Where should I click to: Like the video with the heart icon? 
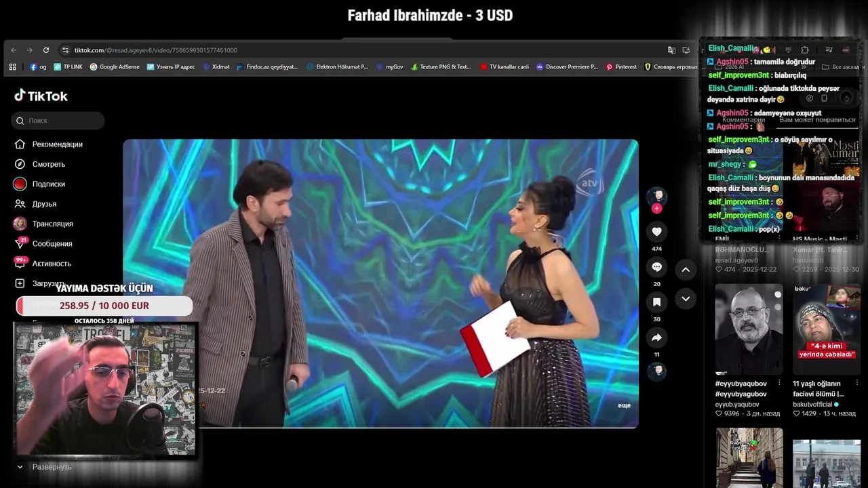656,232
